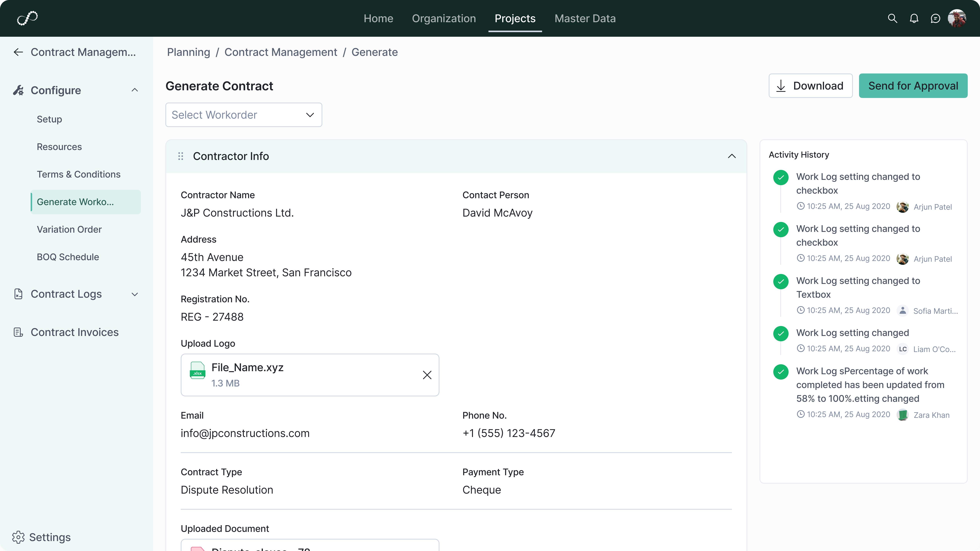The width and height of the screenshot is (980, 551).
Task: Open notifications bell
Action: point(914,18)
